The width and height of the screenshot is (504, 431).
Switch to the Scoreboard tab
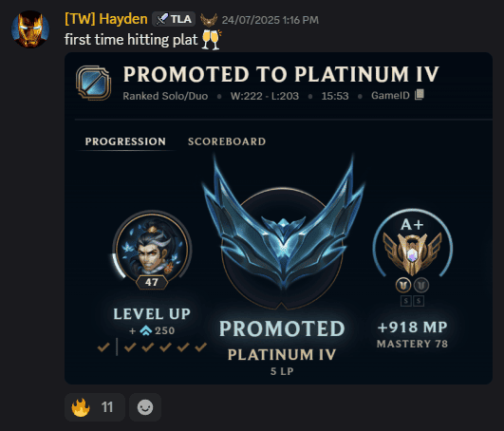227,141
